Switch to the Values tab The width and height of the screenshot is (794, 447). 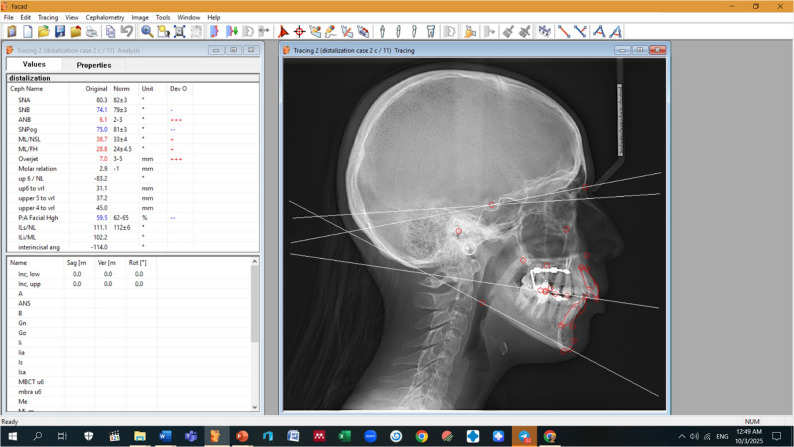[34, 64]
